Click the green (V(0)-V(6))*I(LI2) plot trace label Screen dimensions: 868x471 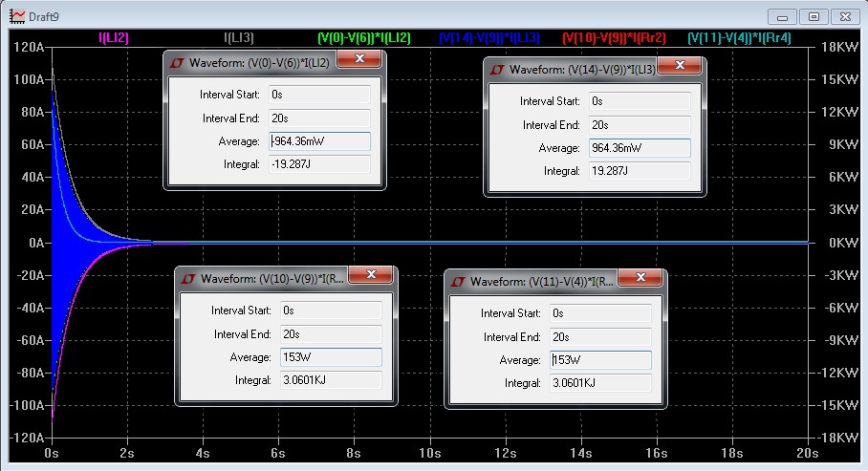click(x=364, y=37)
